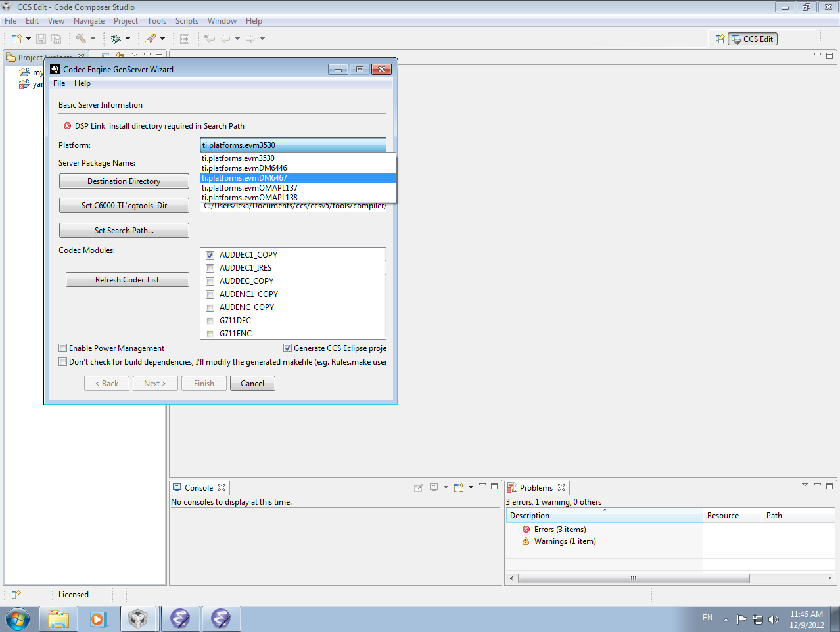Click the Windows Start orb
The image size is (840, 632).
[18, 619]
